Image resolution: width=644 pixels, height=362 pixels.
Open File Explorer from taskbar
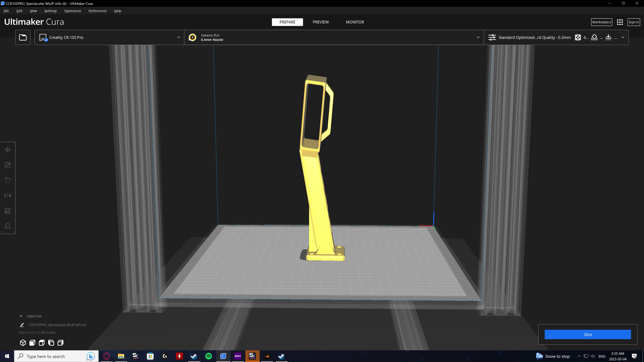(x=121, y=356)
